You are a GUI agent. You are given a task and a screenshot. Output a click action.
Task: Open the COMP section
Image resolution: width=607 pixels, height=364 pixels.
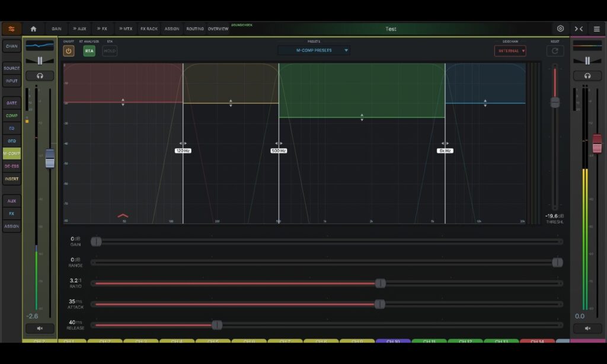(12, 116)
